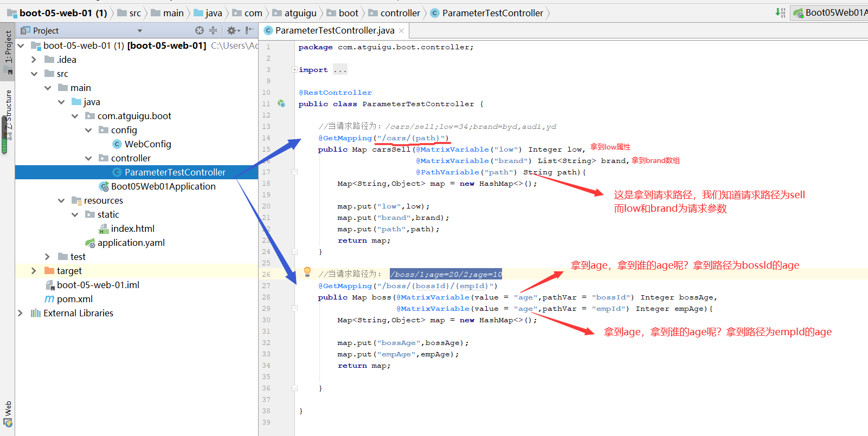Click the fold end marker on line 36
The width and height of the screenshot is (868, 436).
pyautogui.click(x=294, y=388)
